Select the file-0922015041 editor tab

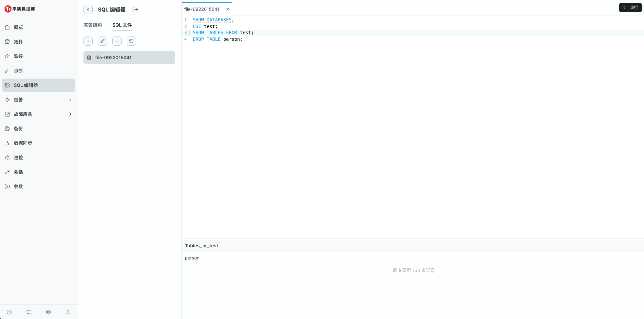coord(202,9)
